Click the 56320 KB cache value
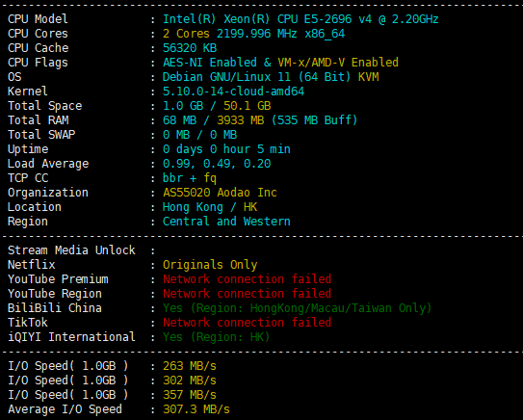Screen dimensions: 523x420 click(190, 48)
